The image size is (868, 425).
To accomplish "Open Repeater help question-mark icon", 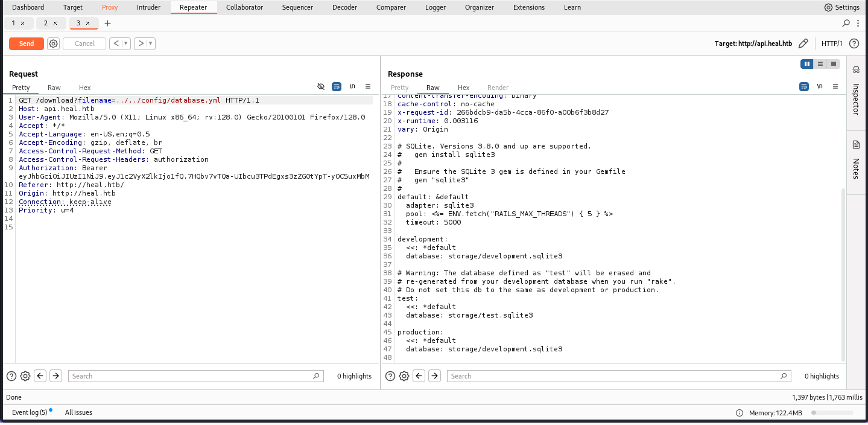I will point(854,43).
